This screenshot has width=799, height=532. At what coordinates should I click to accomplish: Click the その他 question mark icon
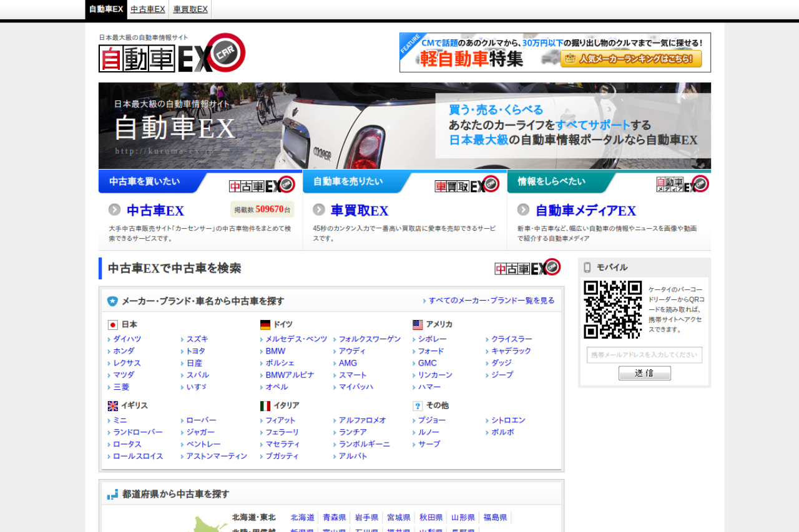(x=418, y=406)
